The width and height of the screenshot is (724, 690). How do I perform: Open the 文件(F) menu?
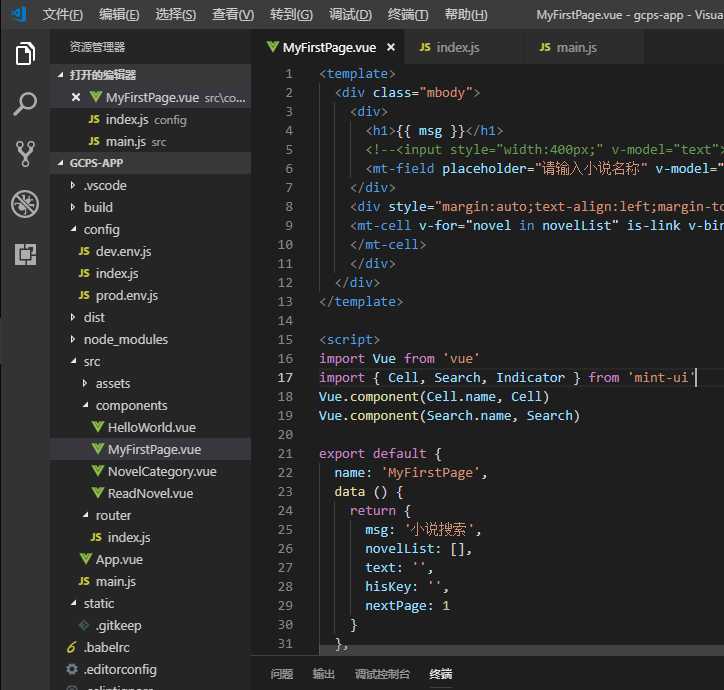pyautogui.click(x=62, y=15)
